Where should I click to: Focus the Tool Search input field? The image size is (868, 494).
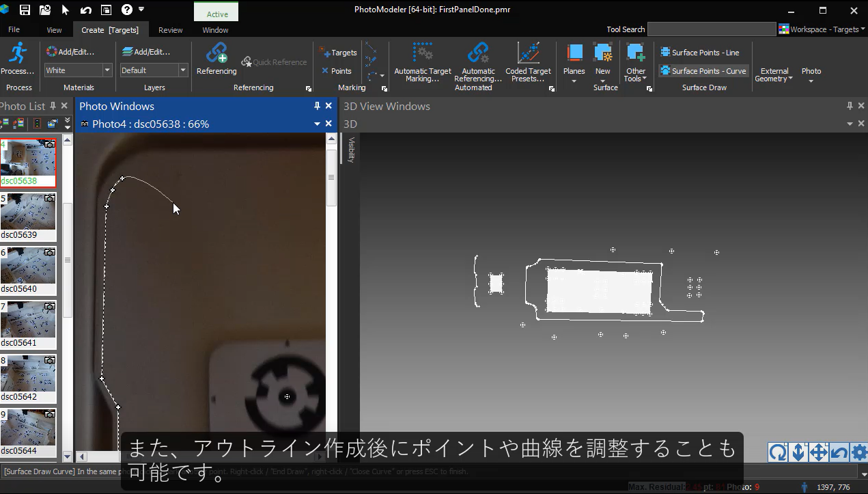pos(711,29)
